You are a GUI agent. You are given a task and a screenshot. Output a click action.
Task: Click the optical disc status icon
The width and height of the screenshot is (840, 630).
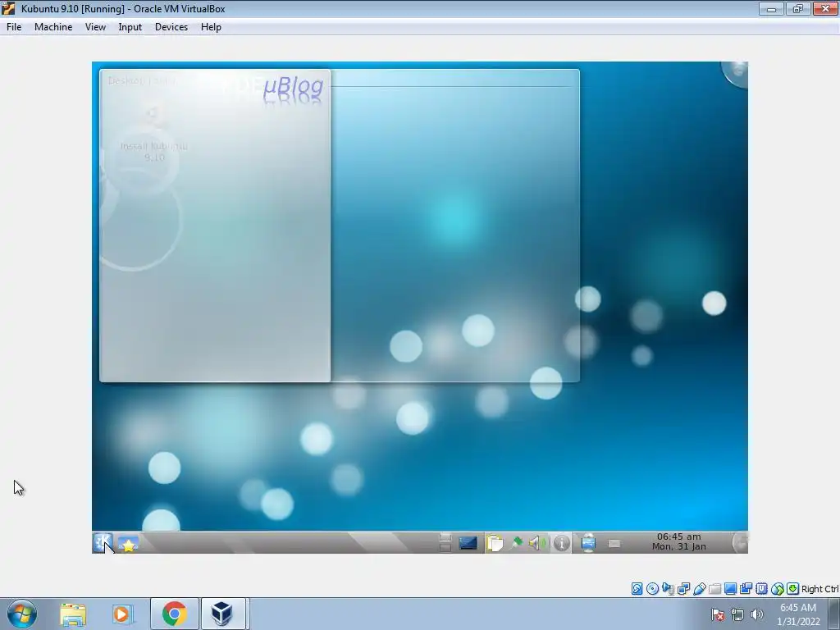[652, 589]
